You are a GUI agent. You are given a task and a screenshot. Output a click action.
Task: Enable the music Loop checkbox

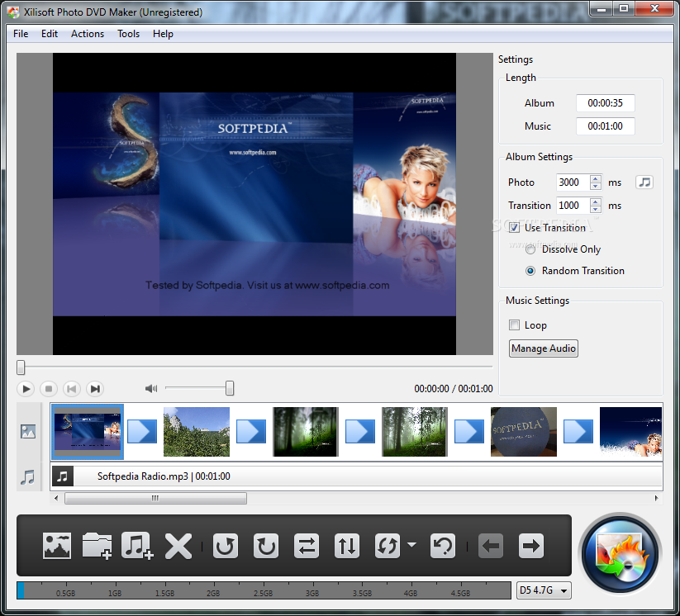coord(514,325)
